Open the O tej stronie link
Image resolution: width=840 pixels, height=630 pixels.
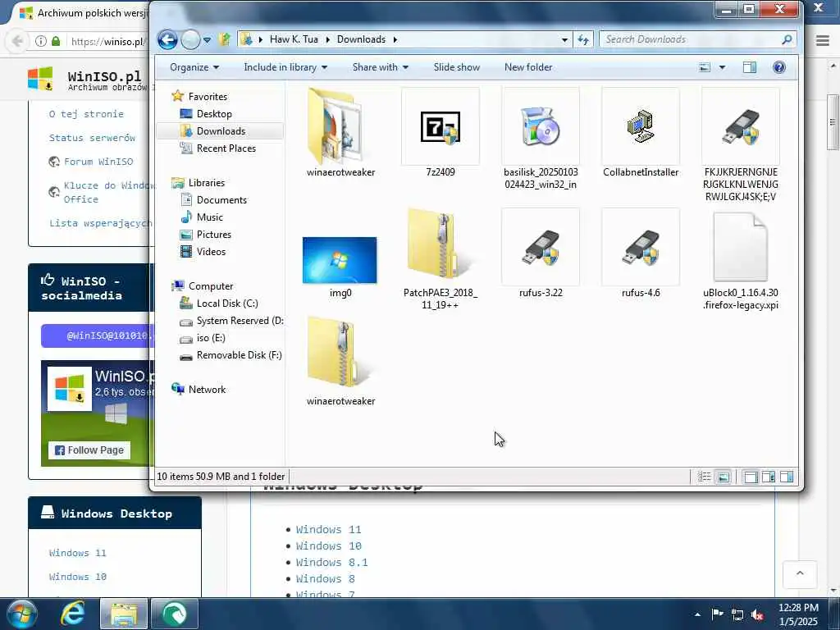(86, 114)
